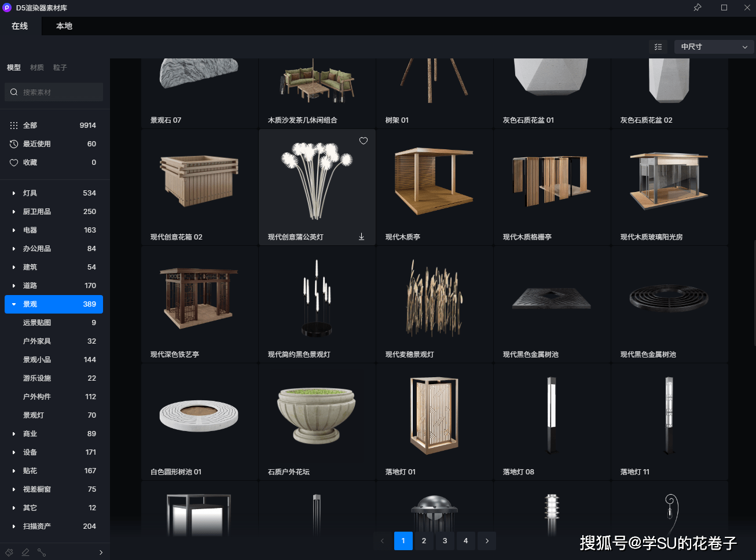Screen dimensions: 756x560
Task: Go to page 3
Action: click(x=445, y=541)
